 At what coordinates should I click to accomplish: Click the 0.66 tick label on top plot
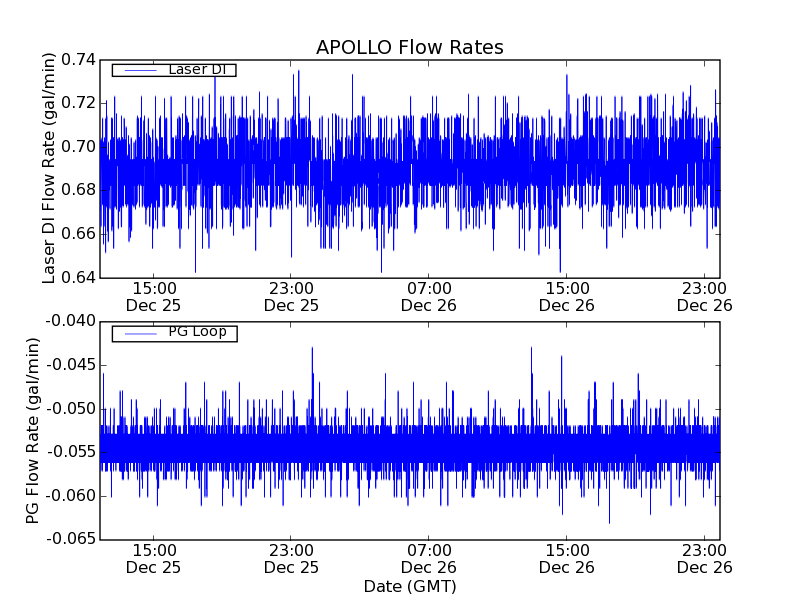pyautogui.click(x=78, y=234)
